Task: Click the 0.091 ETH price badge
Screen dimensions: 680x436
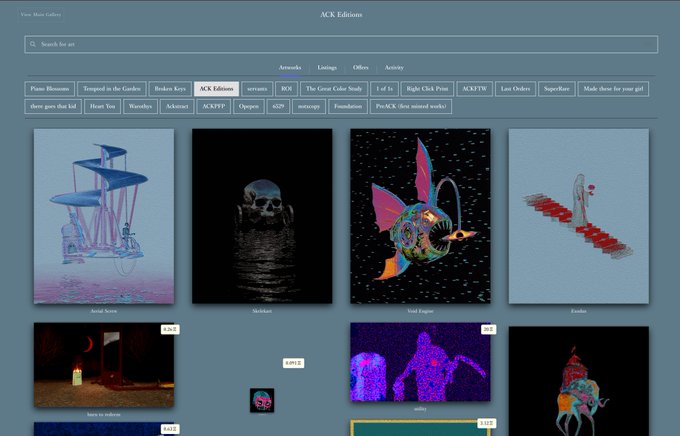Action: pyautogui.click(x=293, y=363)
